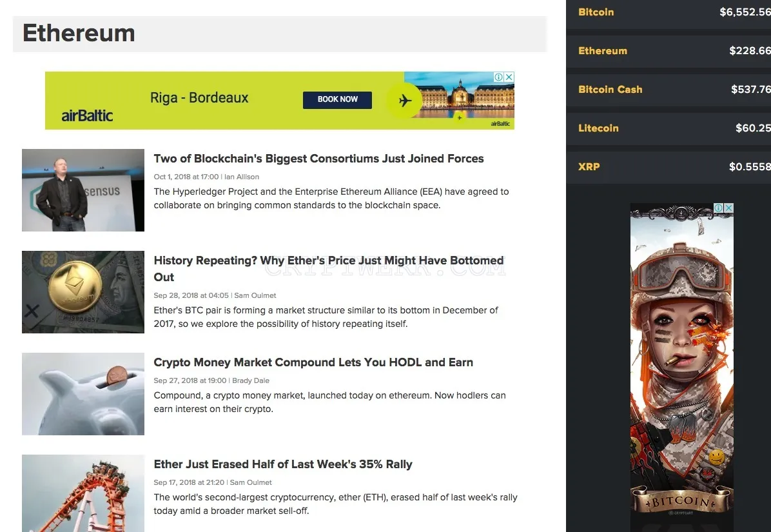This screenshot has width=771, height=532.
Task: Open article Two of Blockchain's Biggest Consortiums
Action: tap(318, 159)
